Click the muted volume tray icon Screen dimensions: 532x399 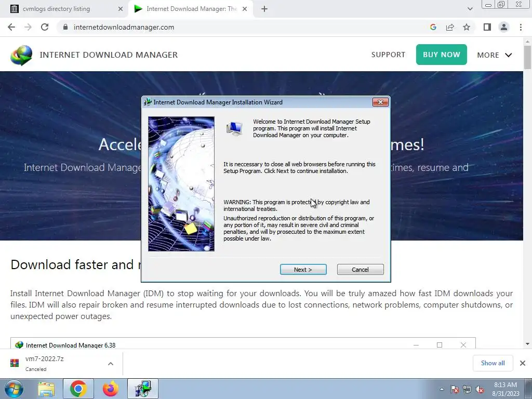point(480,390)
